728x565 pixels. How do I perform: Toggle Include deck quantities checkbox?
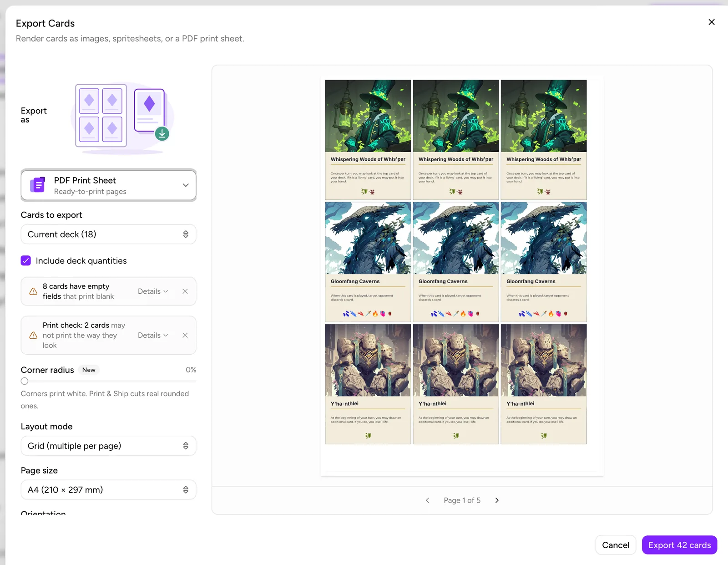pyautogui.click(x=26, y=260)
